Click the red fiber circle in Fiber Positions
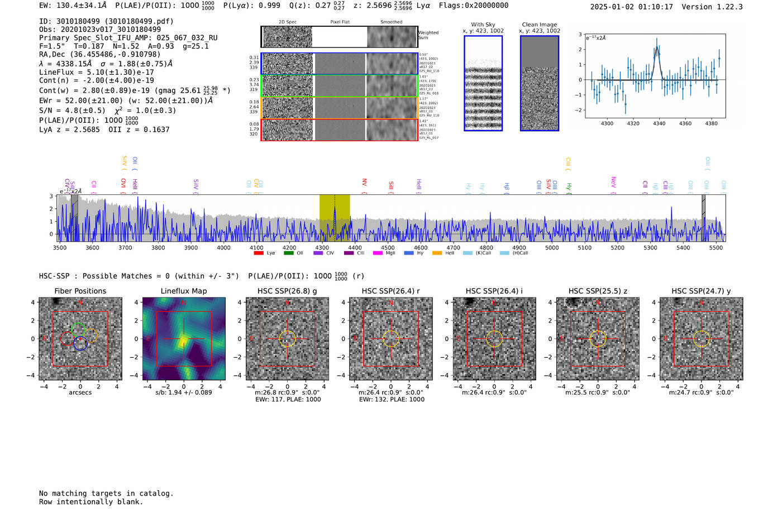 click(x=67, y=339)
